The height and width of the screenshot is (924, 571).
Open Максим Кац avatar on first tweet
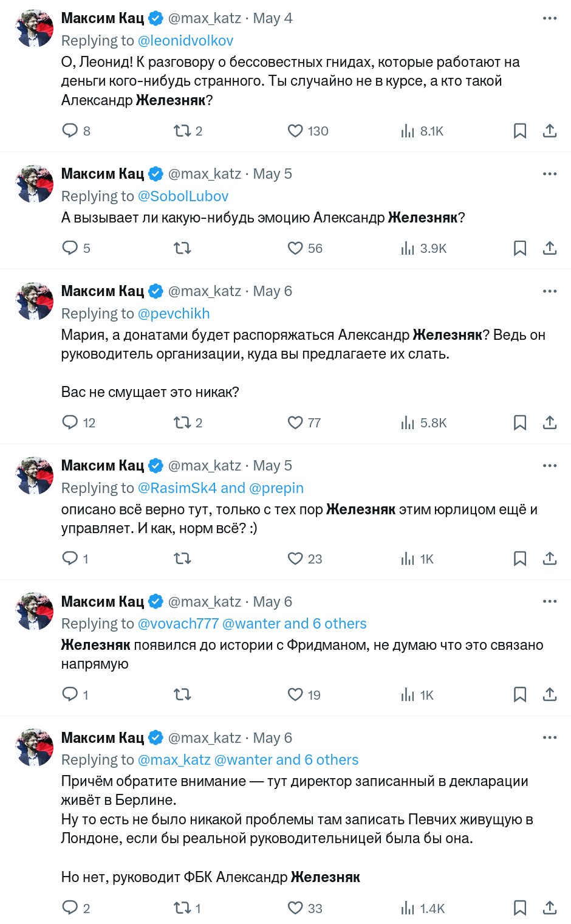(x=35, y=29)
